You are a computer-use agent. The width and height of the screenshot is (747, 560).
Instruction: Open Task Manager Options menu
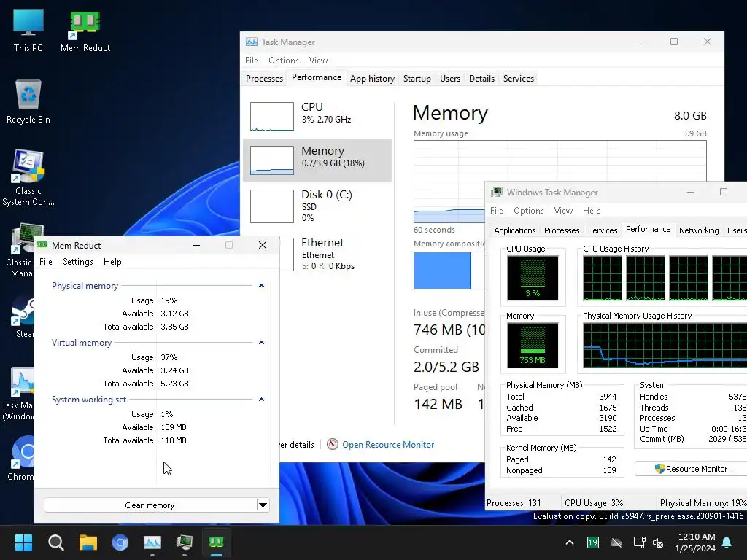coord(284,61)
